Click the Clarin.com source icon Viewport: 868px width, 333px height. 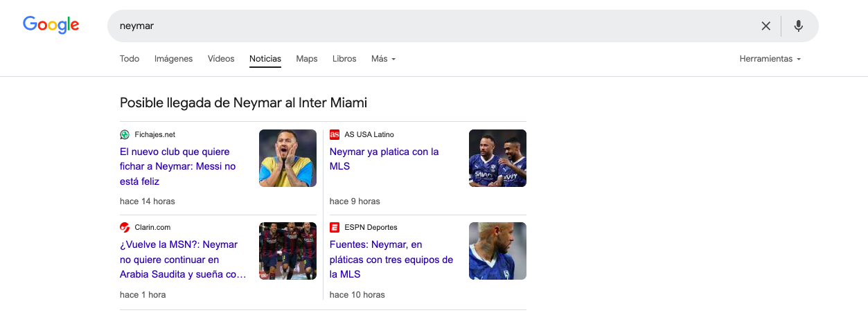pyautogui.click(x=125, y=227)
